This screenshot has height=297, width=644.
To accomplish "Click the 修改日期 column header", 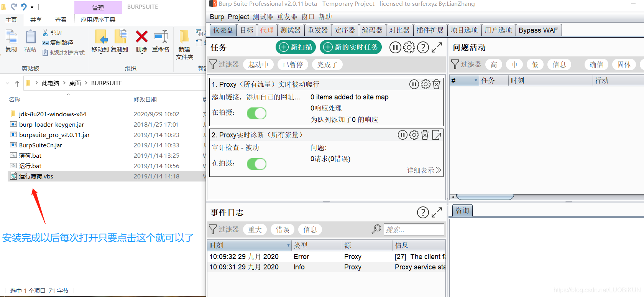I will point(145,99).
